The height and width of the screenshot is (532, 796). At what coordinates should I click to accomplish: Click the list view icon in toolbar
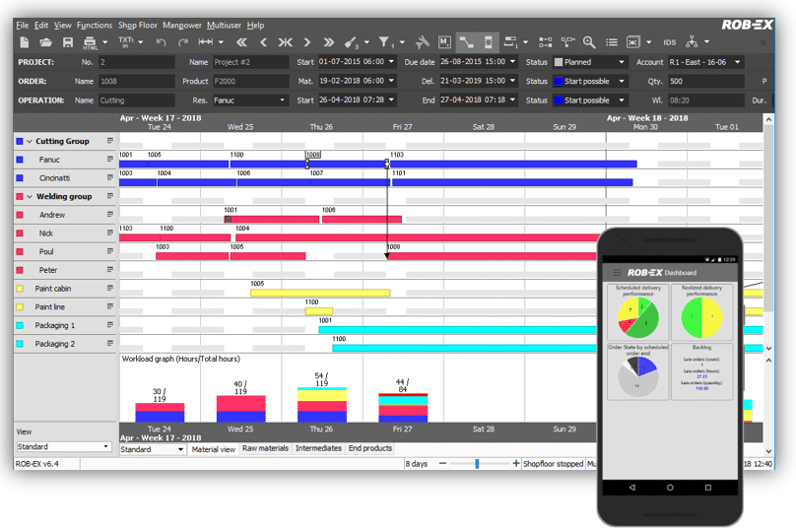pyautogui.click(x=612, y=42)
